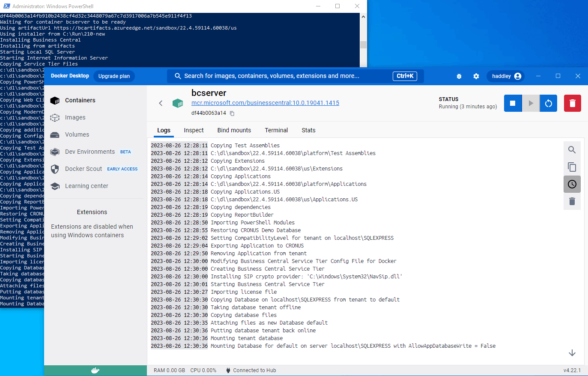Go back to the containers list
Viewport: 588px width, 376px height.
(161, 103)
